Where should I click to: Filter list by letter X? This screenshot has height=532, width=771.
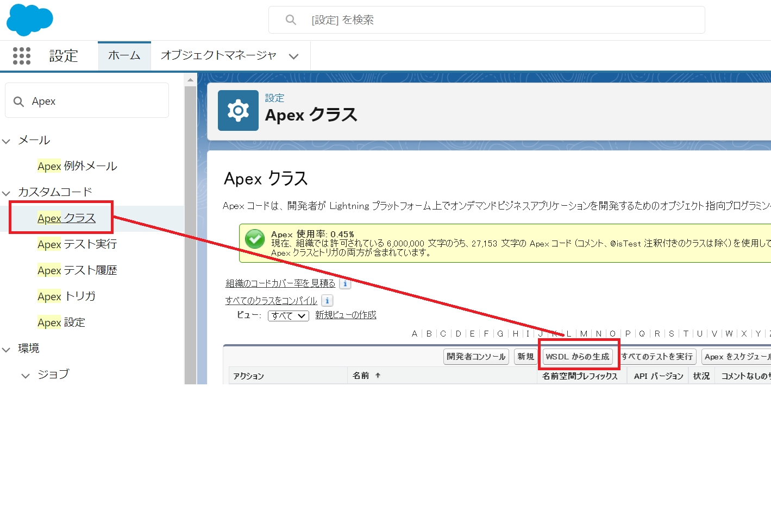744,334
